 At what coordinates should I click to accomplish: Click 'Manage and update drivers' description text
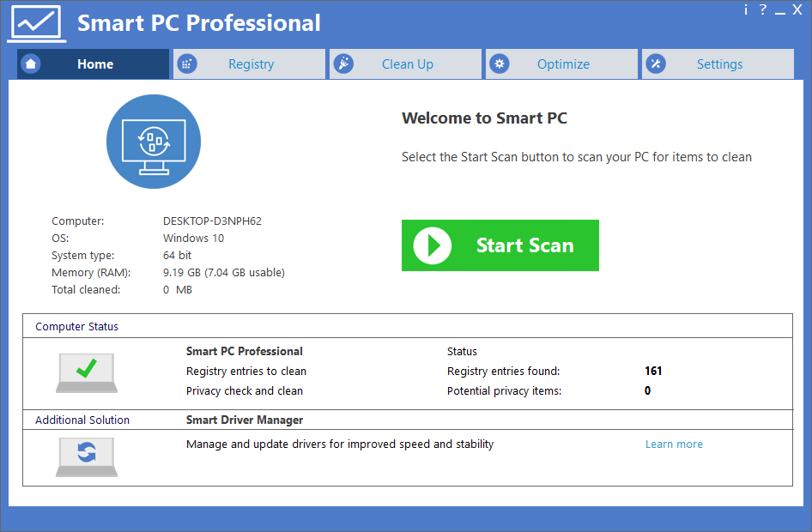click(x=340, y=444)
